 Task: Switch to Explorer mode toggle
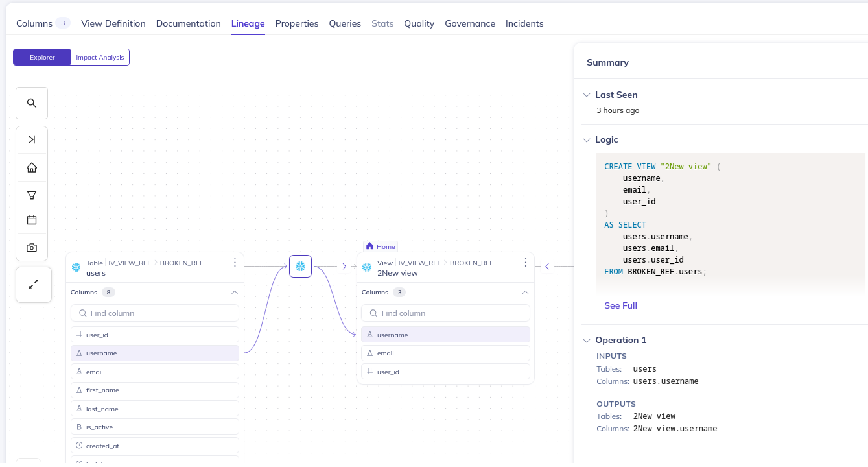pyautogui.click(x=42, y=58)
